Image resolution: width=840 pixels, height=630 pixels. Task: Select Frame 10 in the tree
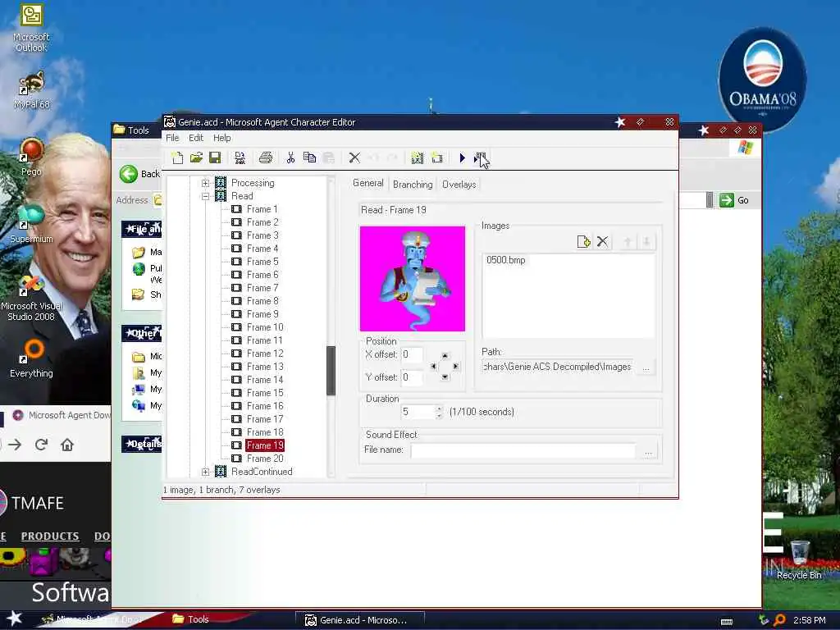pyautogui.click(x=265, y=327)
